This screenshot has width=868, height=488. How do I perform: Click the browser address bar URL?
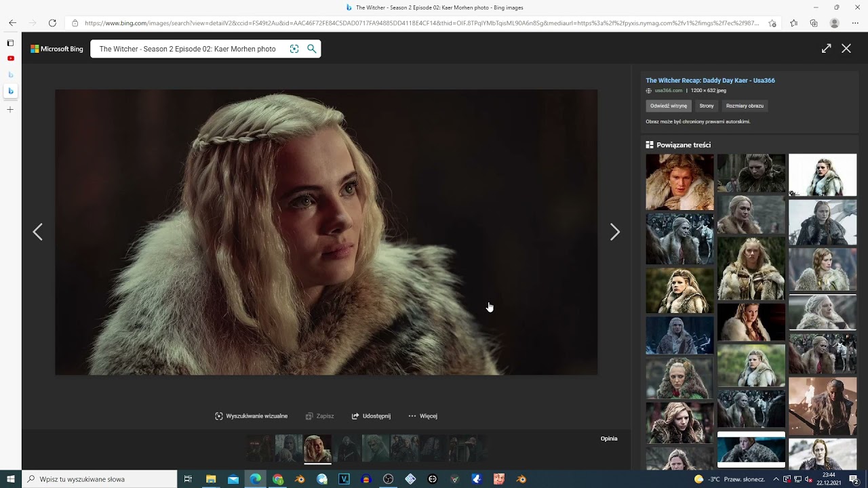click(422, 23)
